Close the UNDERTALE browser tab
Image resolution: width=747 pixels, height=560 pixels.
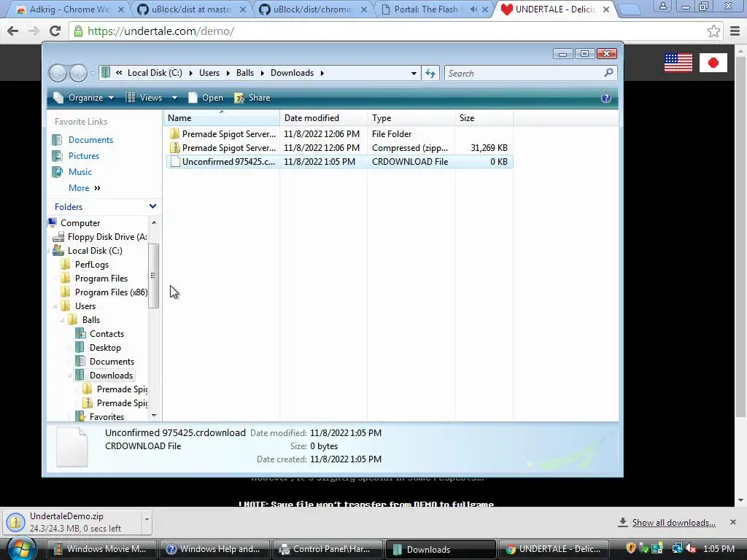pyautogui.click(x=606, y=9)
